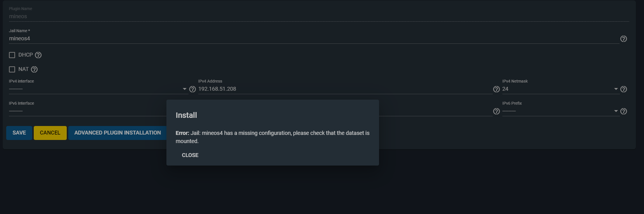Viewport: 644px width, 214px height.
Task: Enable the NAT checkbox
Action: pyautogui.click(x=12, y=69)
